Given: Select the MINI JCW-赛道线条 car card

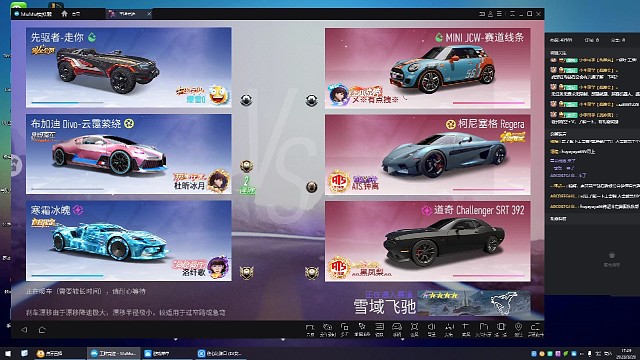Looking at the screenshot, I should point(428,68).
